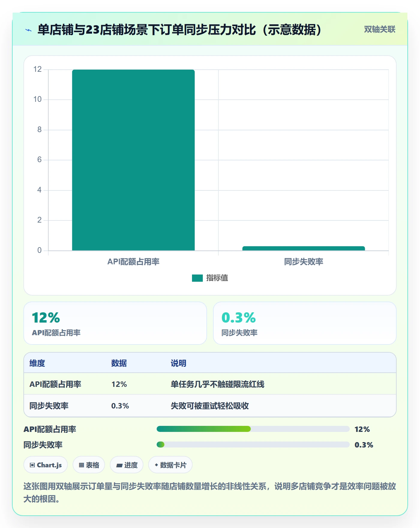Click the diamond icon in the 数据卡片 chip
Screen dimensions: 420x528
[156, 465]
